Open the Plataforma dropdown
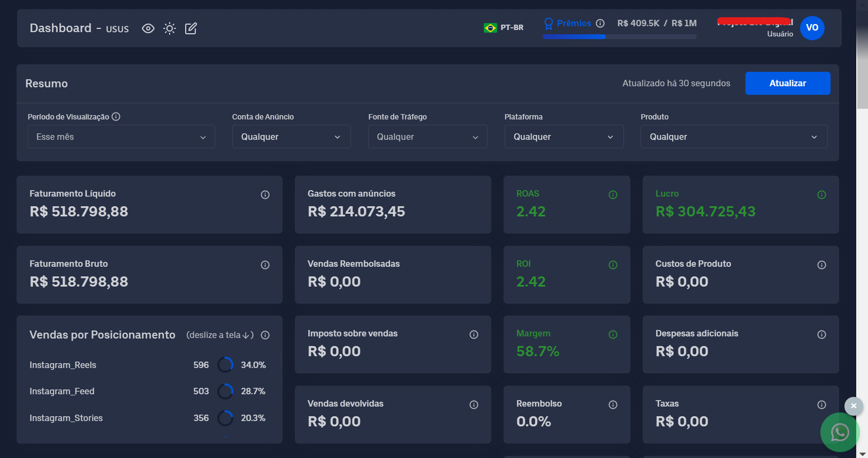Viewport: 868px width, 458px height. click(564, 137)
